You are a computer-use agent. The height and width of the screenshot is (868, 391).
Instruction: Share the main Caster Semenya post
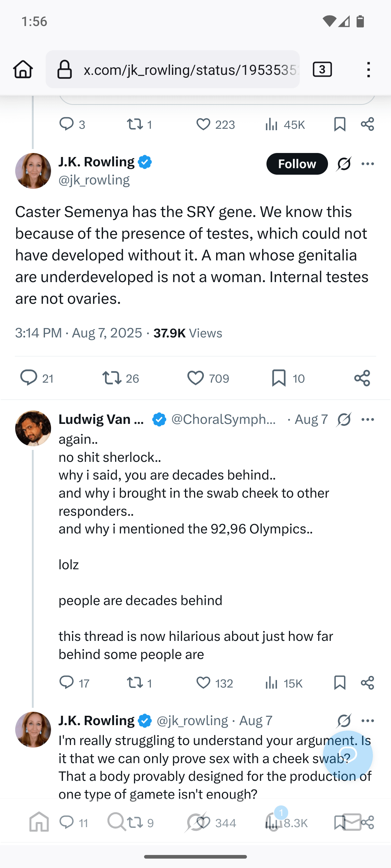pos(362,378)
